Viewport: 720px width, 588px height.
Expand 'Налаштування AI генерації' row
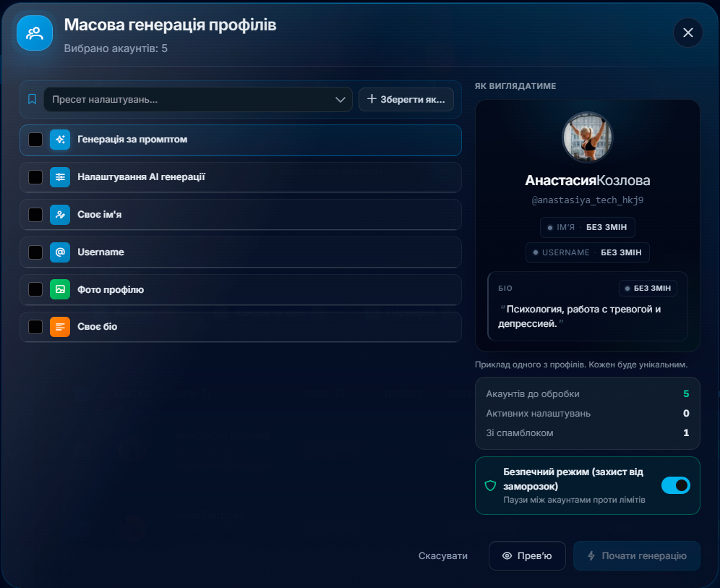[241, 177]
